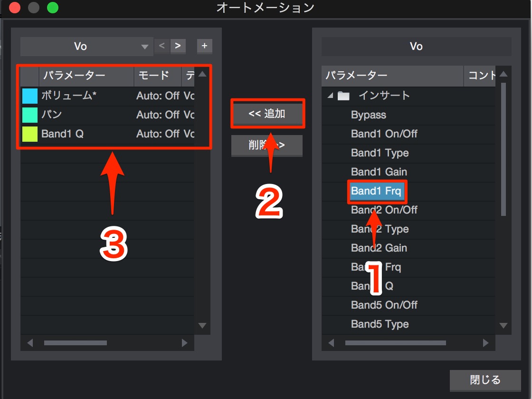The height and width of the screenshot is (399, 532).
Task: Click the left list scroll-up arrow
Action: pyautogui.click(x=202, y=74)
